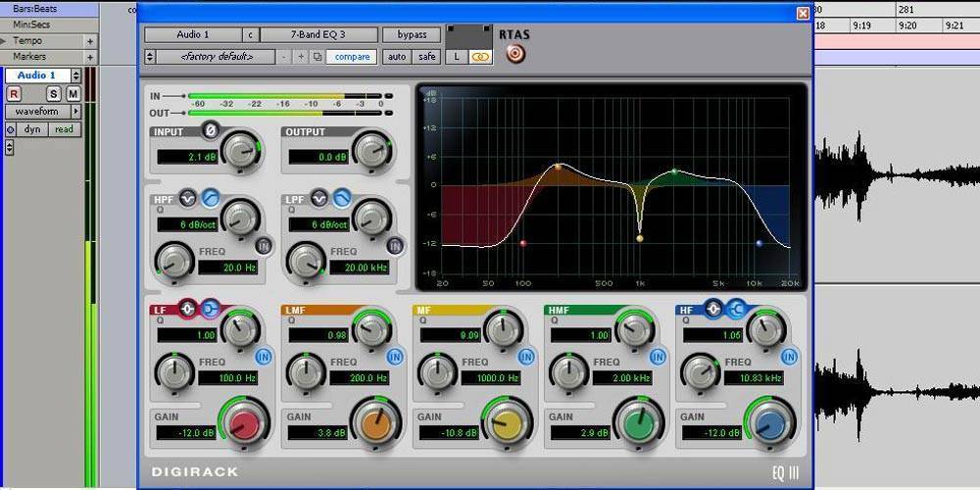Viewport: 980px width, 490px height.
Task: Click the L channel selector button
Action: pos(457,56)
